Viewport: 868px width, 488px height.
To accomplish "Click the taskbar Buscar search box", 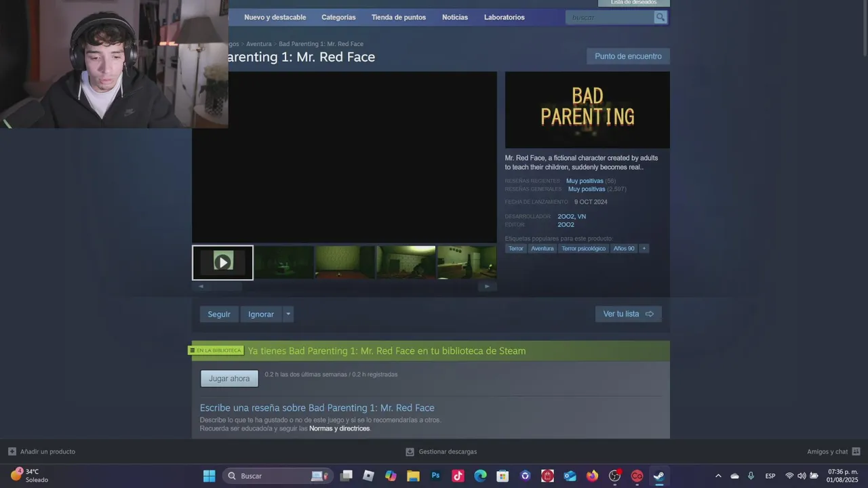I will 278,476.
